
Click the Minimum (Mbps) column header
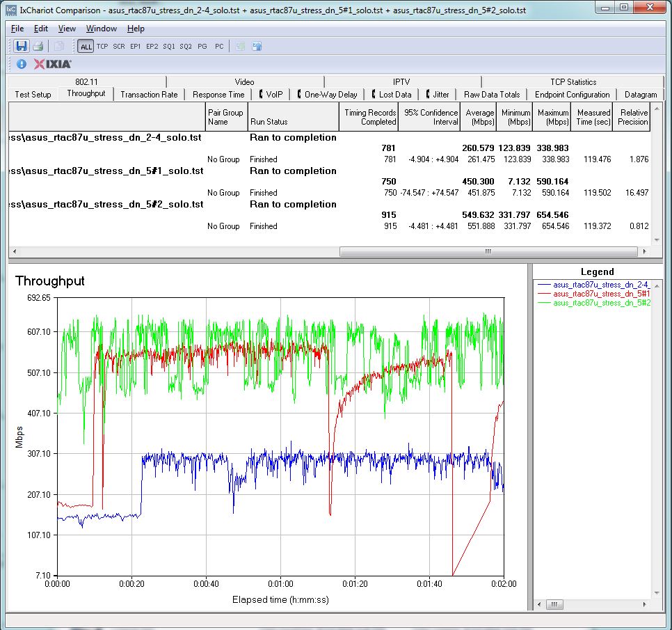pyautogui.click(x=514, y=117)
